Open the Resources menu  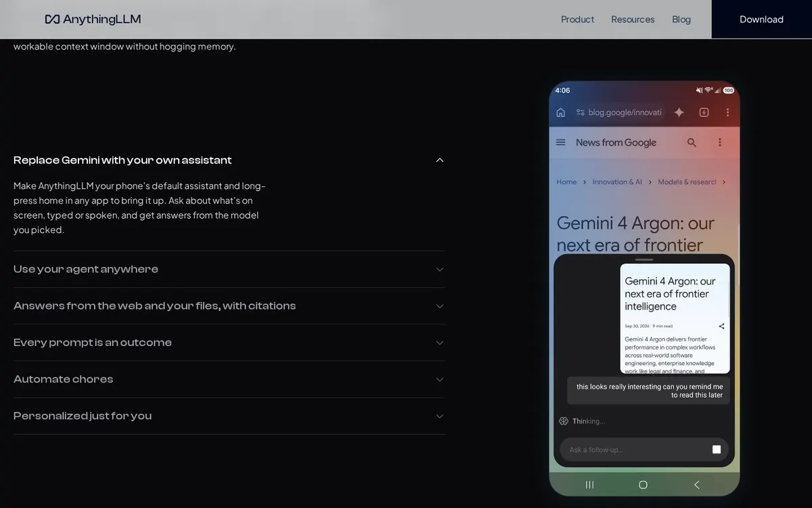point(633,19)
